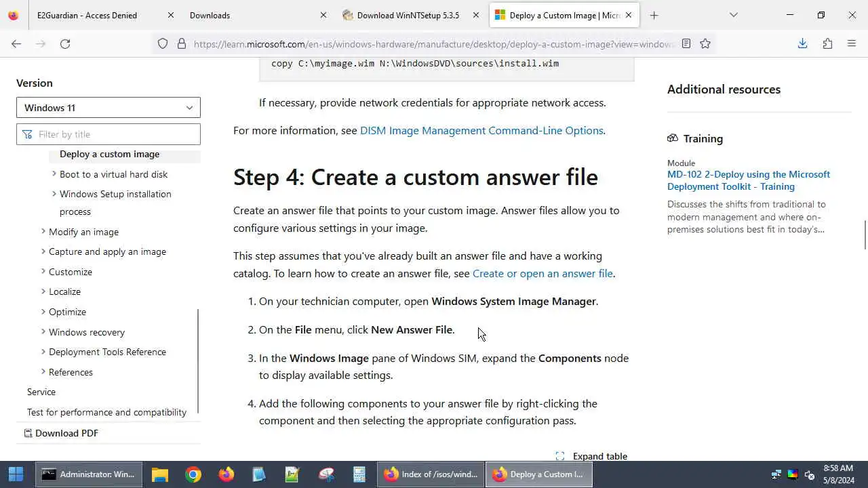Image resolution: width=868 pixels, height=488 pixels.
Task: Toggle reader view icon in address bar
Action: pos(686,43)
